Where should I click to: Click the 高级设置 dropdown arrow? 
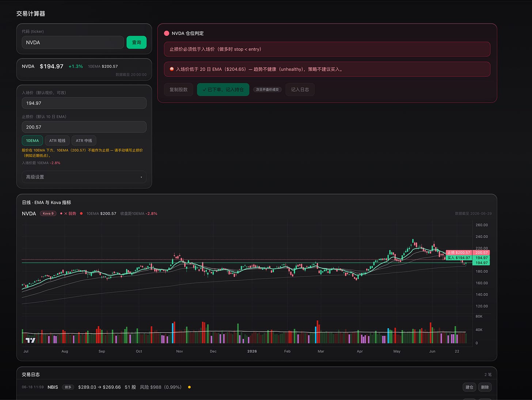point(141,177)
